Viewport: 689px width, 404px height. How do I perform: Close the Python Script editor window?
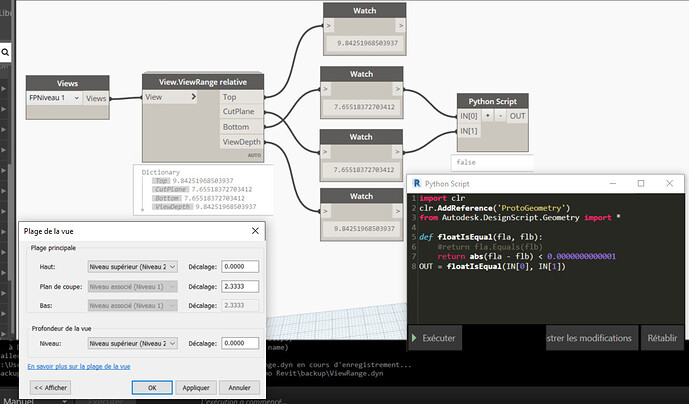coord(669,184)
